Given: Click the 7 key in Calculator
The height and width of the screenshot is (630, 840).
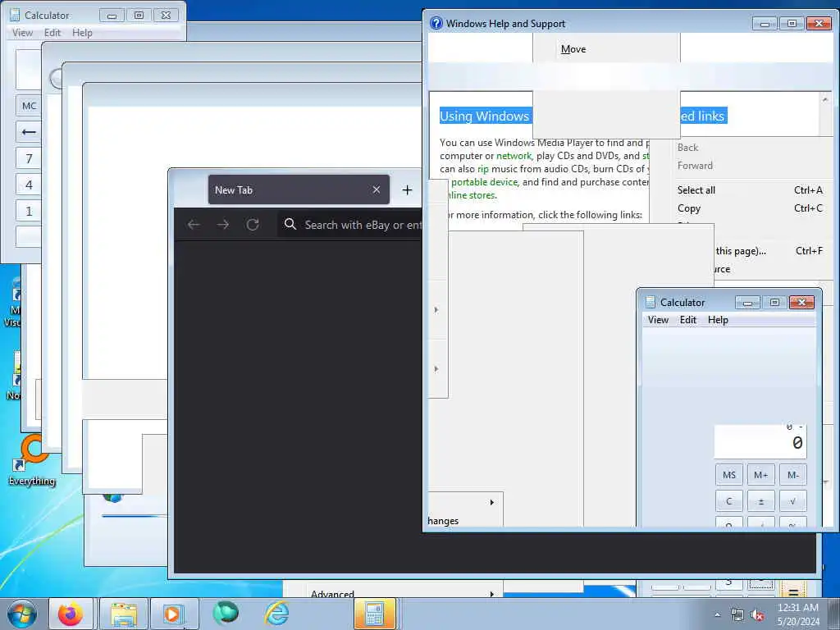Looking at the screenshot, I should [x=29, y=158].
